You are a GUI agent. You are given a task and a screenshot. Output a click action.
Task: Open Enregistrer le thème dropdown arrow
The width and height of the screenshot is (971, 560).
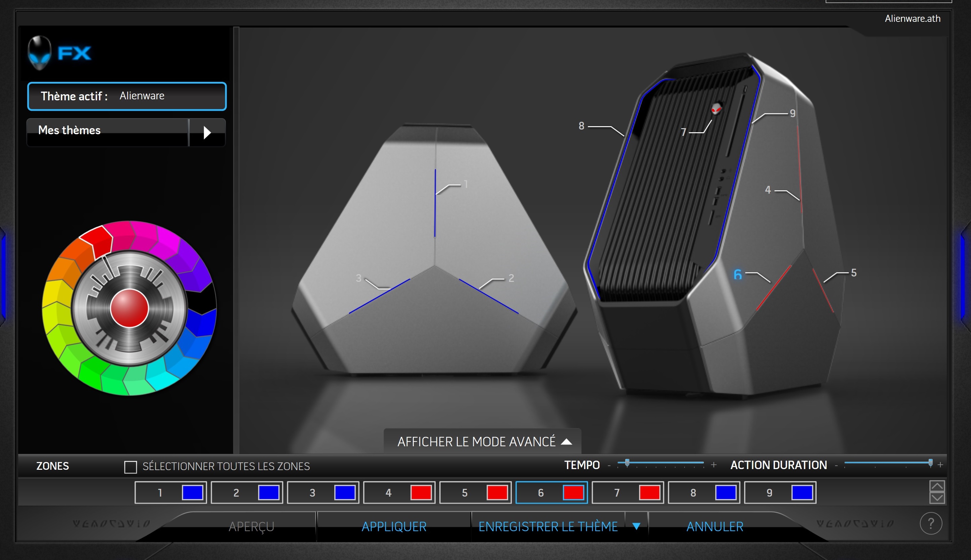click(x=636, y=526)
